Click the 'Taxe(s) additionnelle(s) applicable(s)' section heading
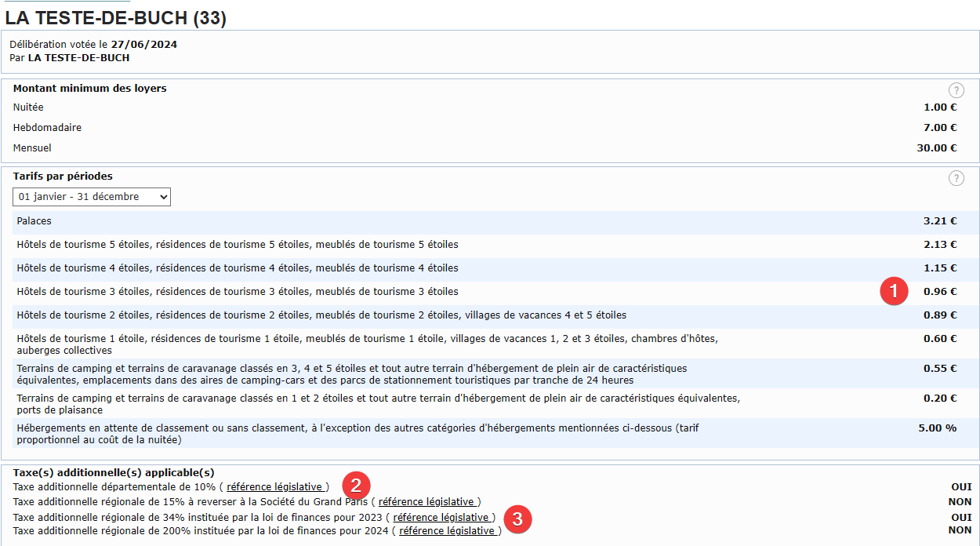Screen dimensions: 980x546 pos(114,473)
